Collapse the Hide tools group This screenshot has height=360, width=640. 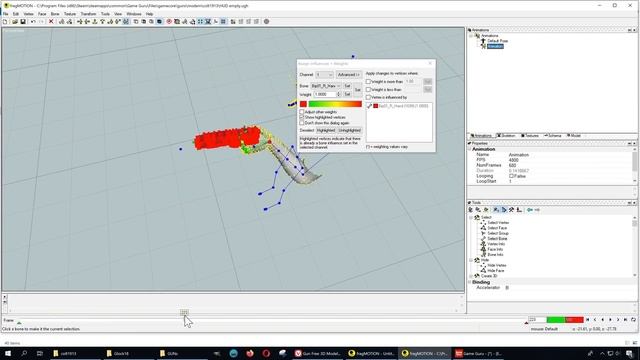(471, 260)
